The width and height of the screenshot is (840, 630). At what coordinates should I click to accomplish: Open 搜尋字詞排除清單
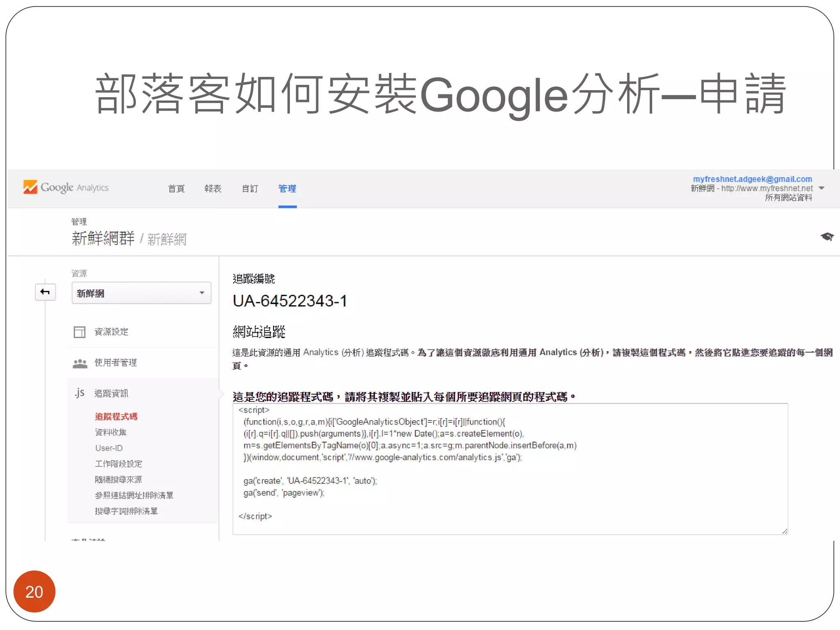[126, 511]
